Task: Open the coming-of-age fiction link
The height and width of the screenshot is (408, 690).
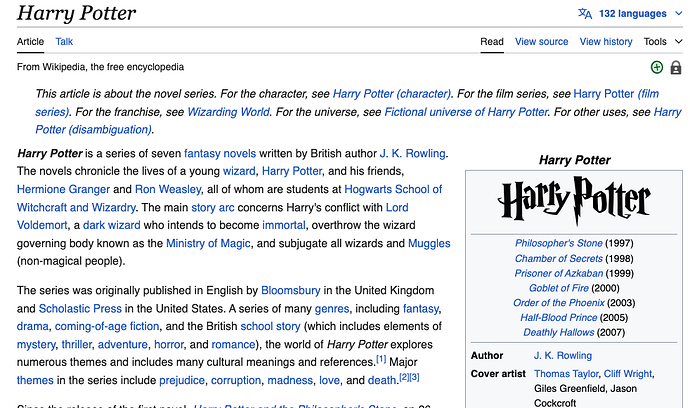Action: click(x=107, y=326)
